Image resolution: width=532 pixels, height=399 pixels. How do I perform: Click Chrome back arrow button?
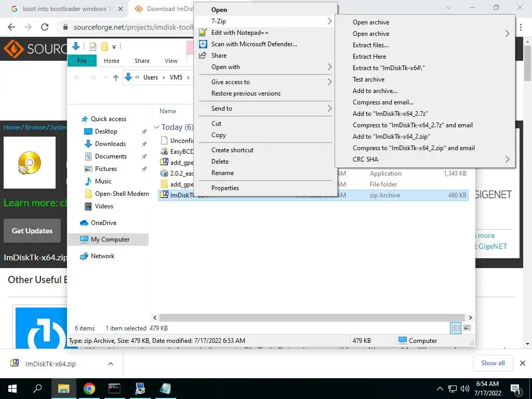coord(11,27)
